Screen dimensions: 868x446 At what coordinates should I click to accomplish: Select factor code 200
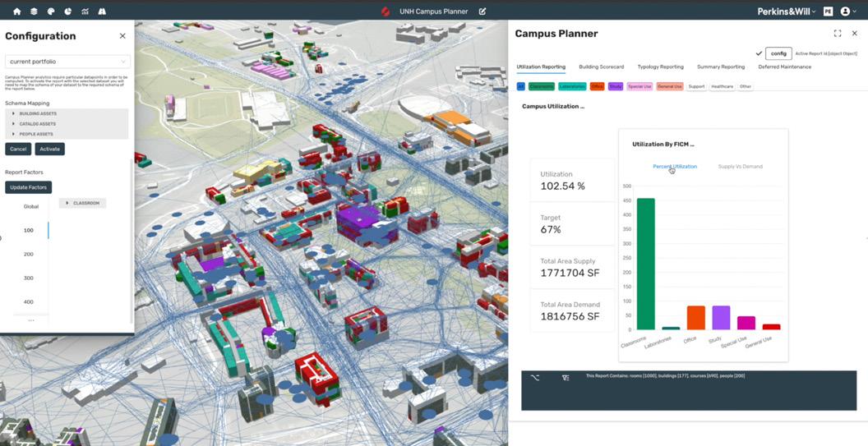point(29,254)
